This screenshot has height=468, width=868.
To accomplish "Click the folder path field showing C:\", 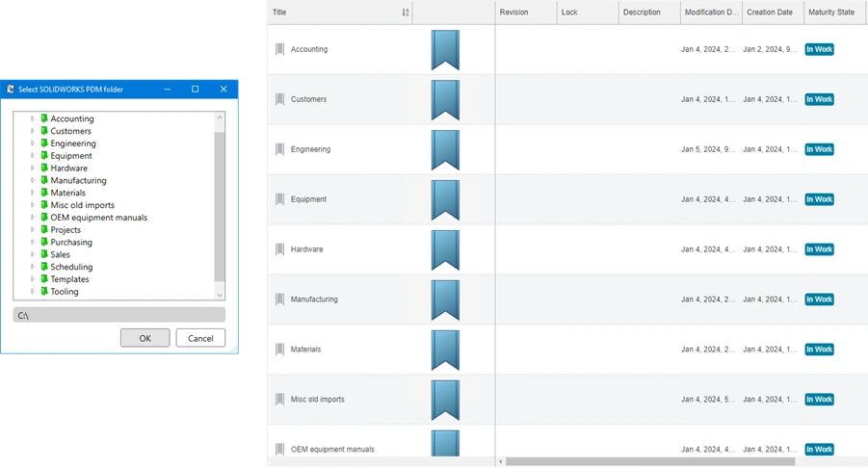I will click(119, 315).
